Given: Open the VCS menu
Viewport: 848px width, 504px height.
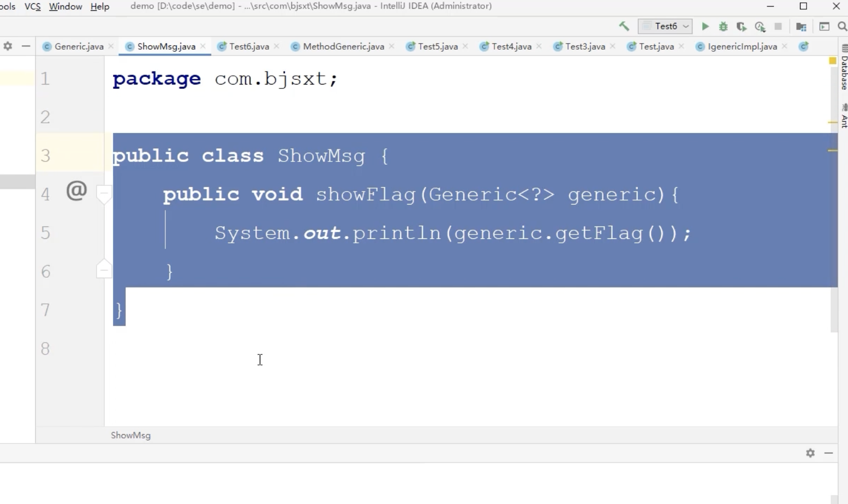Looking at the screenshot, I should (32, 7).
